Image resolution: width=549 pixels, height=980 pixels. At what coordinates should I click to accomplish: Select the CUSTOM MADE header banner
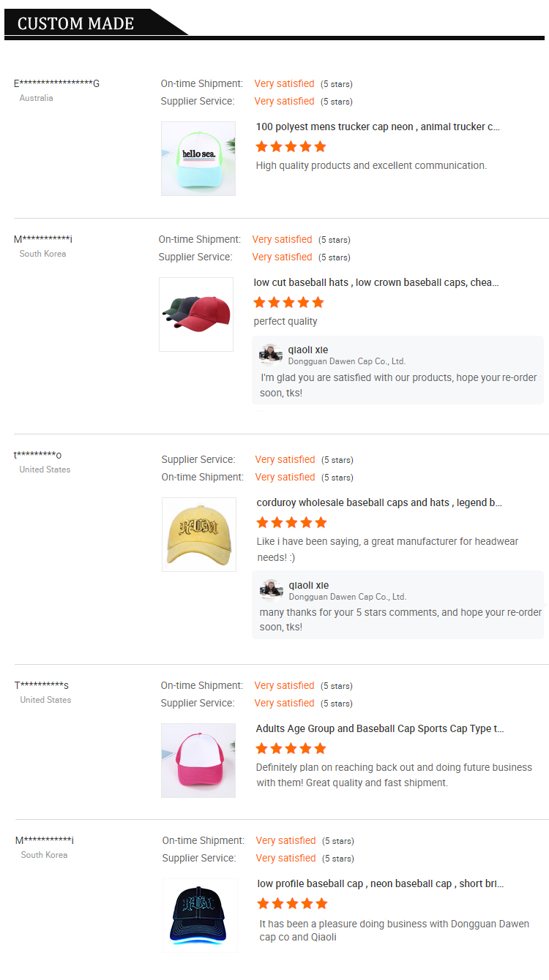click(x=75, y=23)
